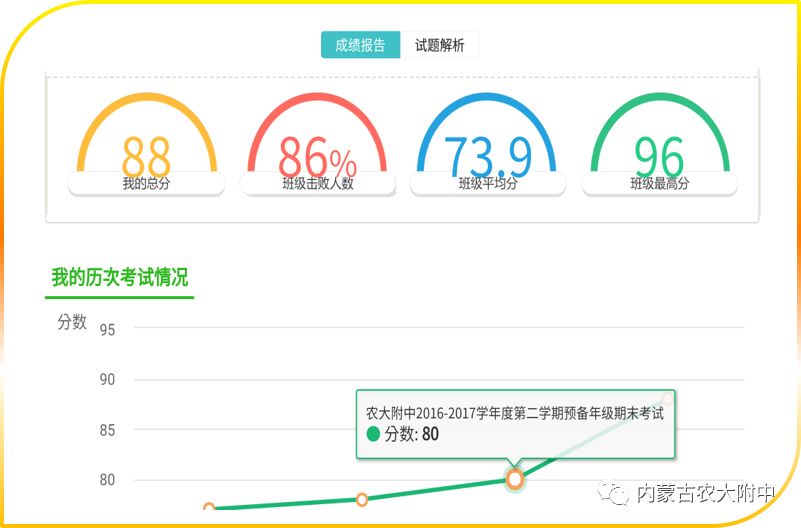
Task: Click the exam title text in the tooltip
Action: click(x=514, y=412)
